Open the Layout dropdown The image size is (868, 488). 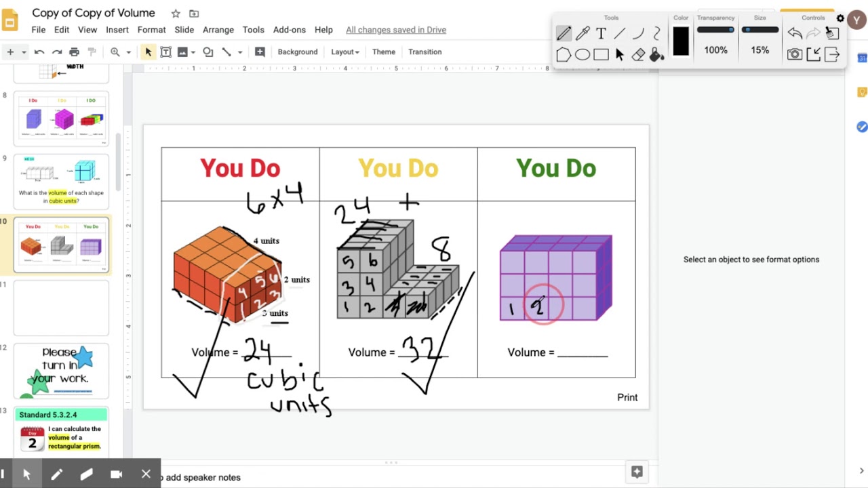345,52
